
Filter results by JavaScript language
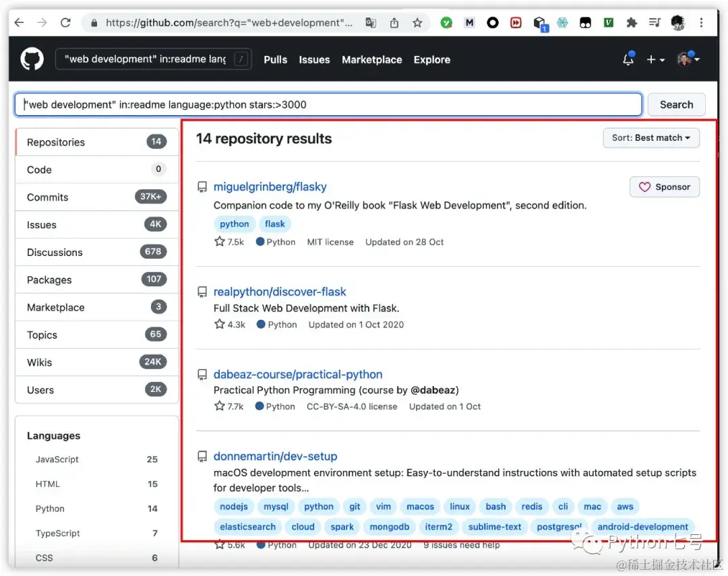tap(96, 459)
